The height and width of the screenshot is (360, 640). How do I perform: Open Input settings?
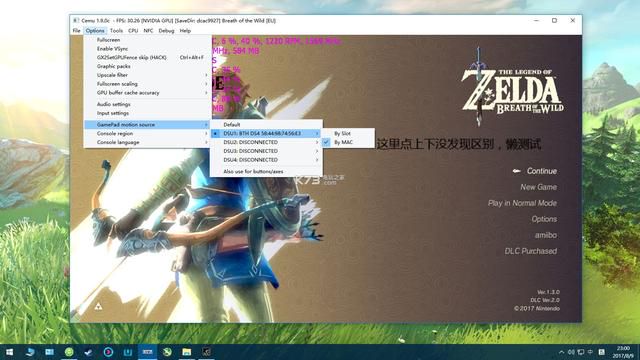147,113
